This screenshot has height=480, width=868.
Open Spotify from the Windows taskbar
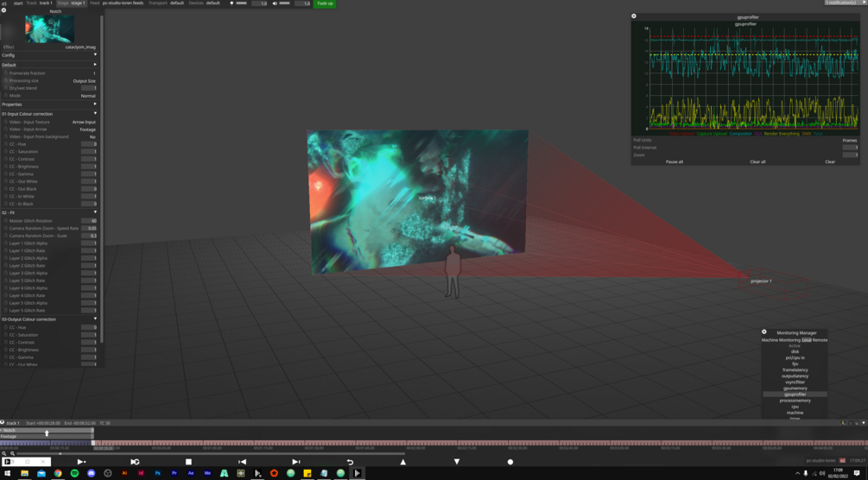pos(74,473)
